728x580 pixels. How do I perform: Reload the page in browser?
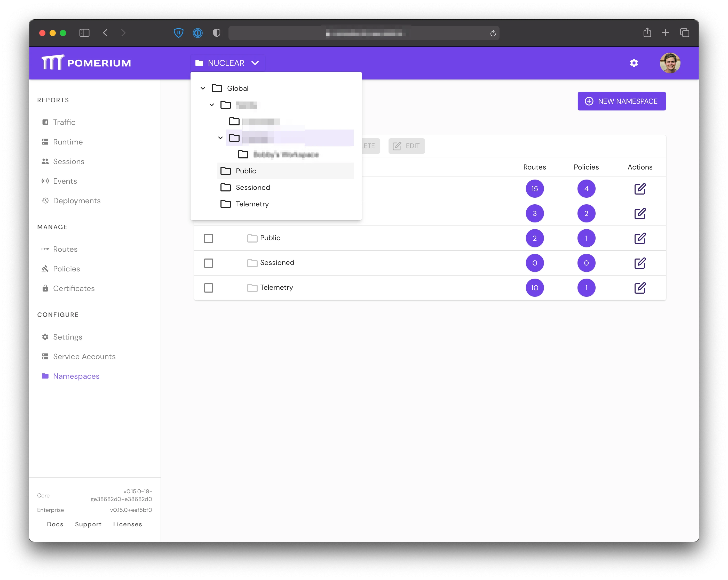(493, 33)
